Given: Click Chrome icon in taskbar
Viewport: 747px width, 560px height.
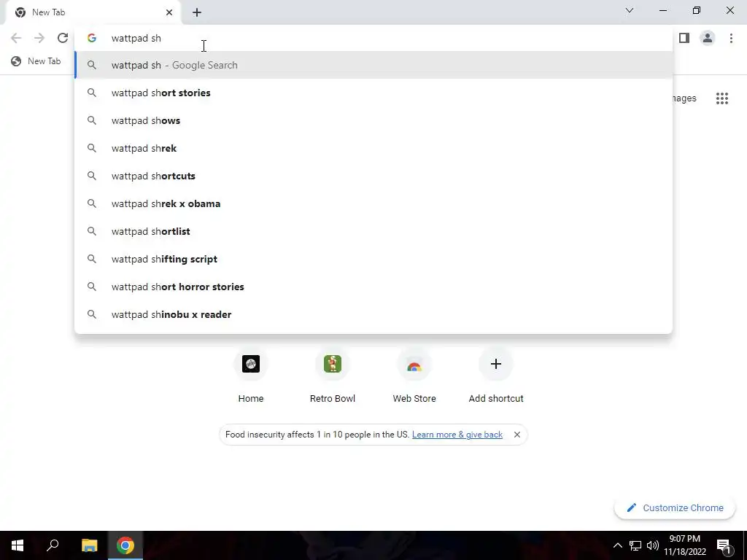Looking at the screenshot, I should [x=125, y=545].
